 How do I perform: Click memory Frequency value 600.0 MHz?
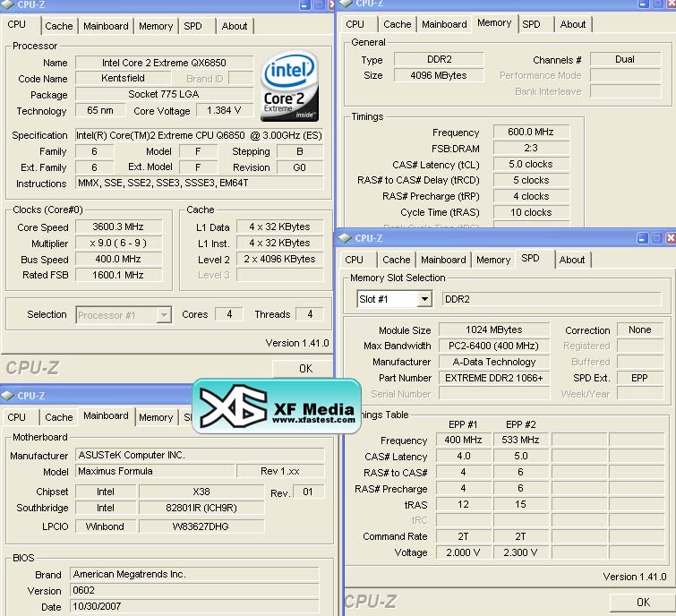point(531,132)
